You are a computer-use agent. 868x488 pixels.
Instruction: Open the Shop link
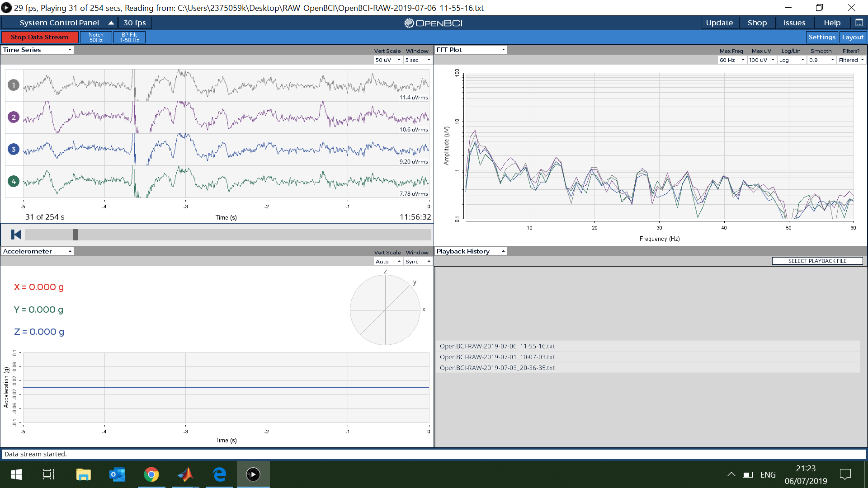[x=757, y=23]
